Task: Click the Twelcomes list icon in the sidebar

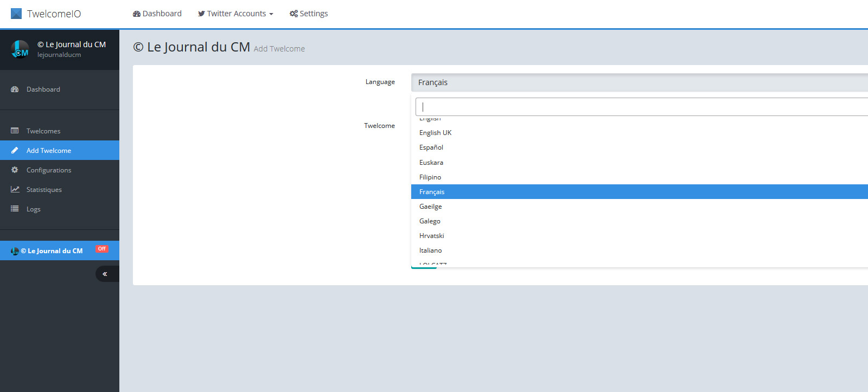Action: click(15, 131)
